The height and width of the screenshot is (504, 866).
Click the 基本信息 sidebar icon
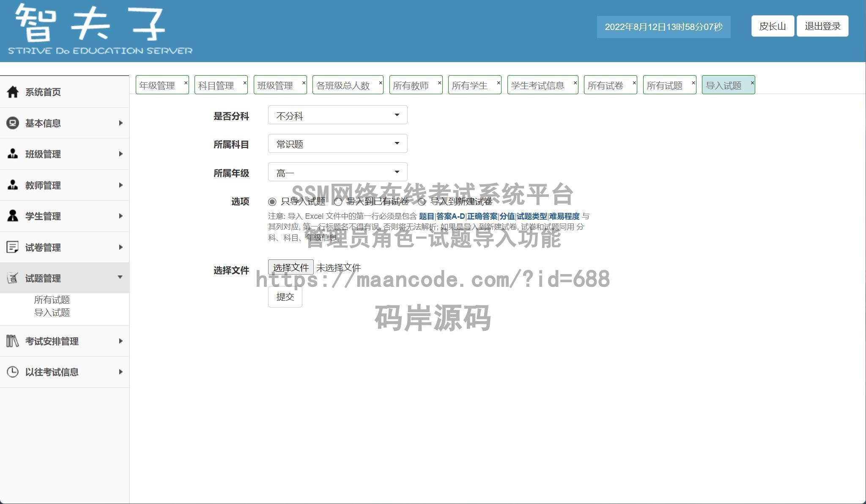click(13, 123)
